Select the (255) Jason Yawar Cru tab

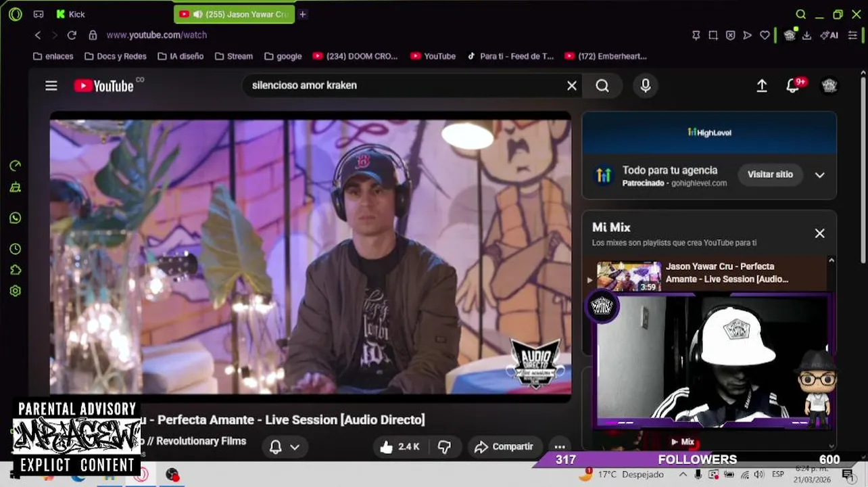pos(234,14)
